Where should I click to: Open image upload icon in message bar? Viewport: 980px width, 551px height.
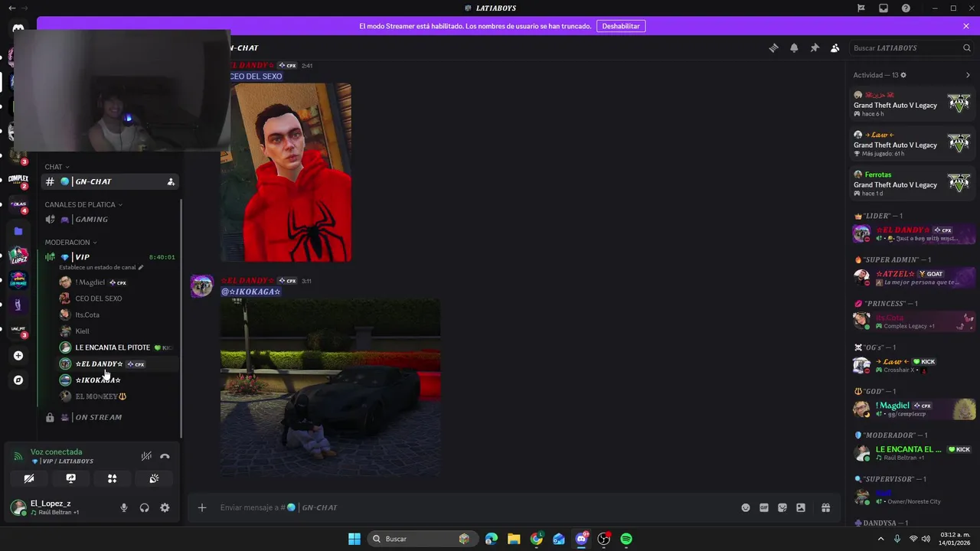click(801, 507)
